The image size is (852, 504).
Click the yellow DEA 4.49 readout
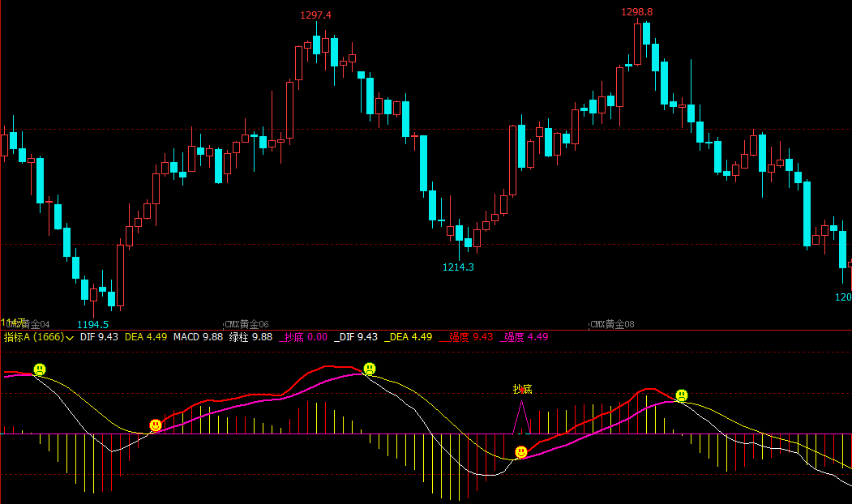tap(146, 337)
